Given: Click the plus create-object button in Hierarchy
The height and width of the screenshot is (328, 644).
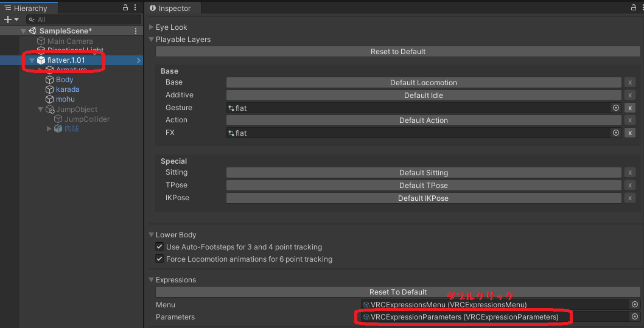Looking at the screenshot, I should pyautogui.click(x=7, y=19).
